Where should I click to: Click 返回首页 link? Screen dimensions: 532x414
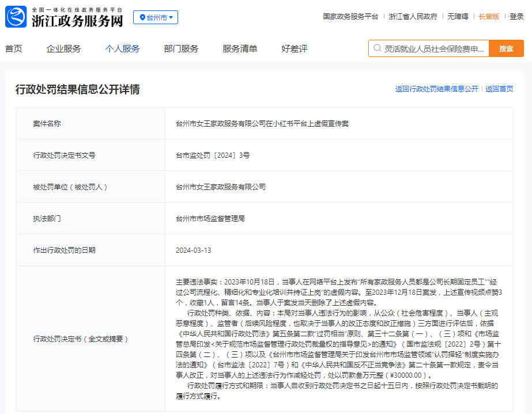pyautogui.click(x=499, y=89)
